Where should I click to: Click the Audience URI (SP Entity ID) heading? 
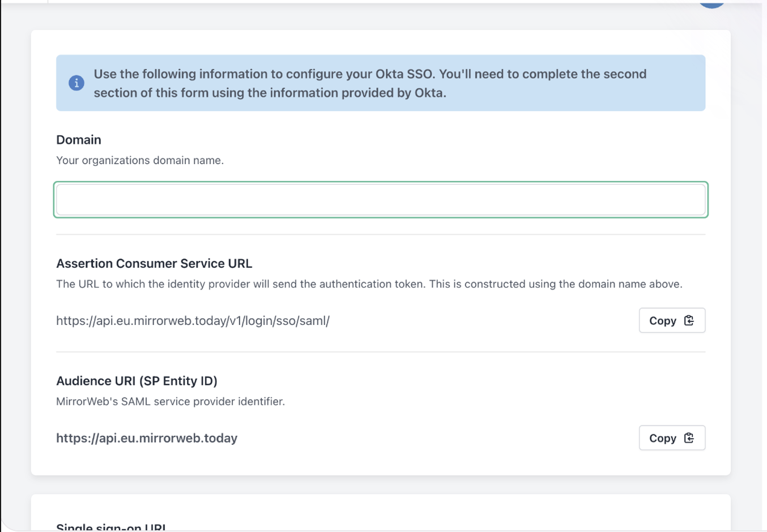[137, 381]
